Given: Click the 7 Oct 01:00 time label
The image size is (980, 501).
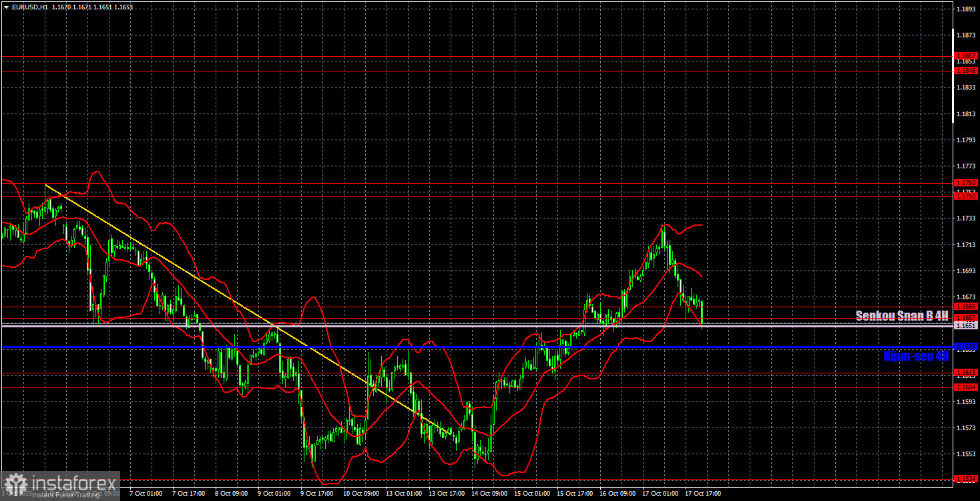Looking at the screenshot, I should point(146,494).
